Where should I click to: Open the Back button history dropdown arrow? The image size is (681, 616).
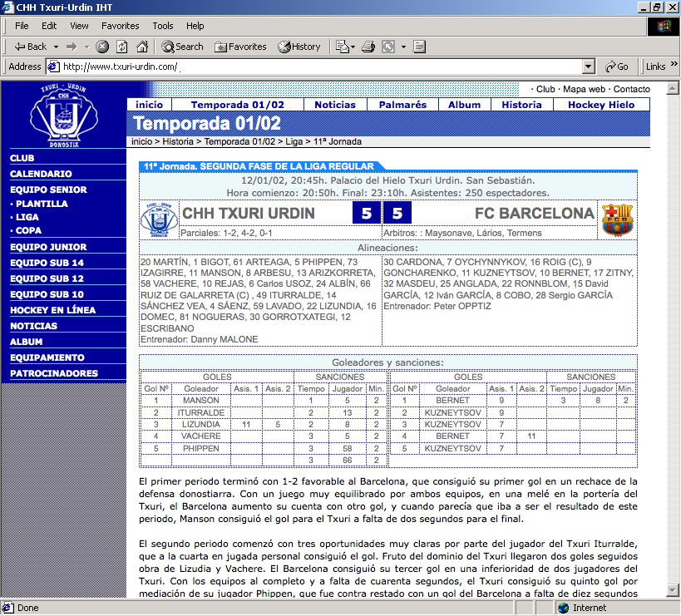[x=56, y=47]
